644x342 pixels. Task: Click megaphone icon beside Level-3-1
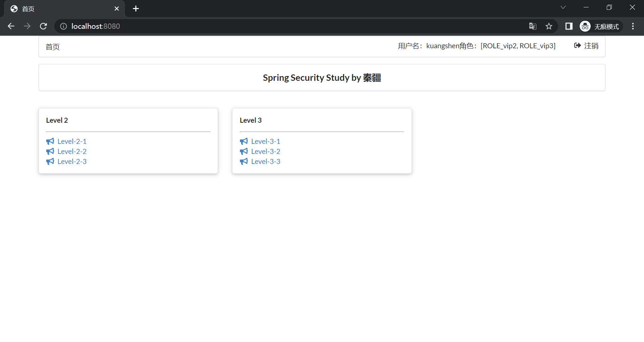[244, 141]
